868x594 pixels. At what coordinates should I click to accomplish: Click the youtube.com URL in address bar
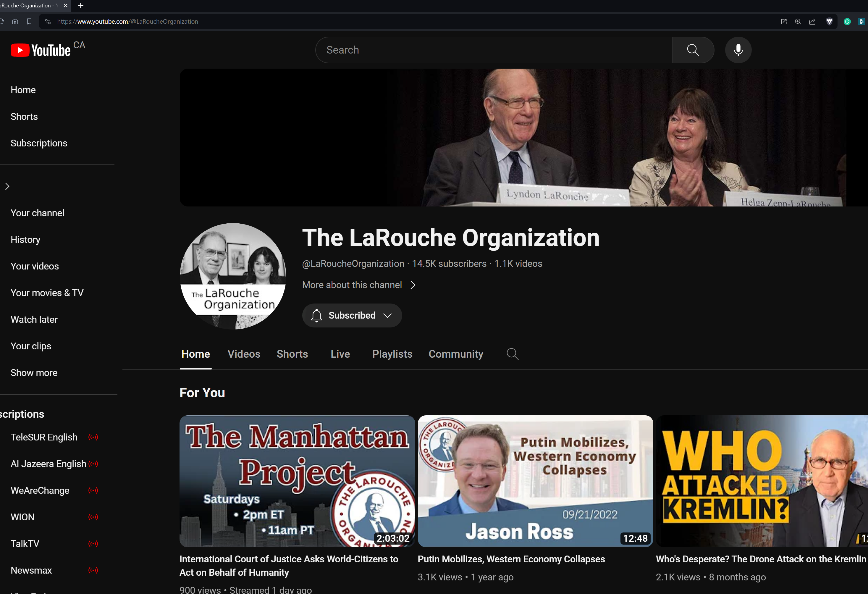coord(128,22)
